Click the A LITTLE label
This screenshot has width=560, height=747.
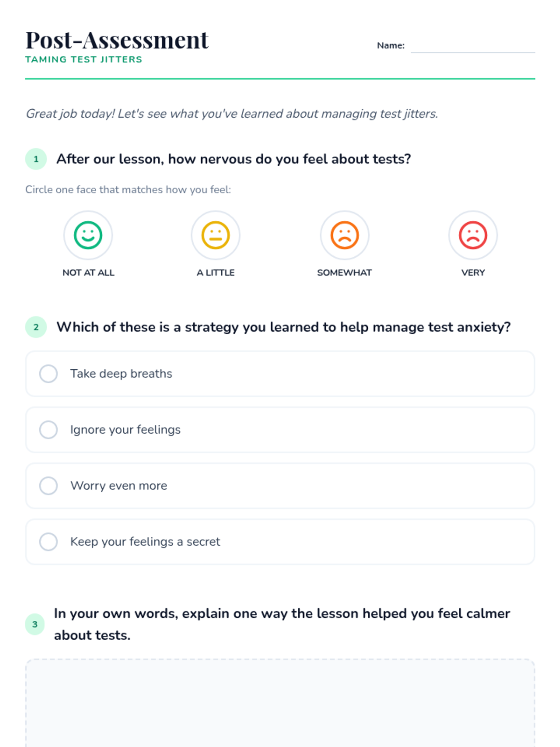pos(216,273)
